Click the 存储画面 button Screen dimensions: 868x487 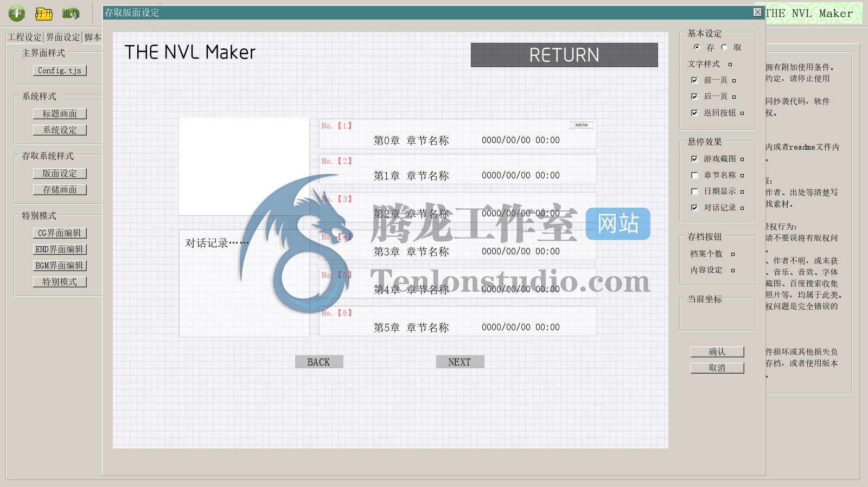(x=60, y=190)
